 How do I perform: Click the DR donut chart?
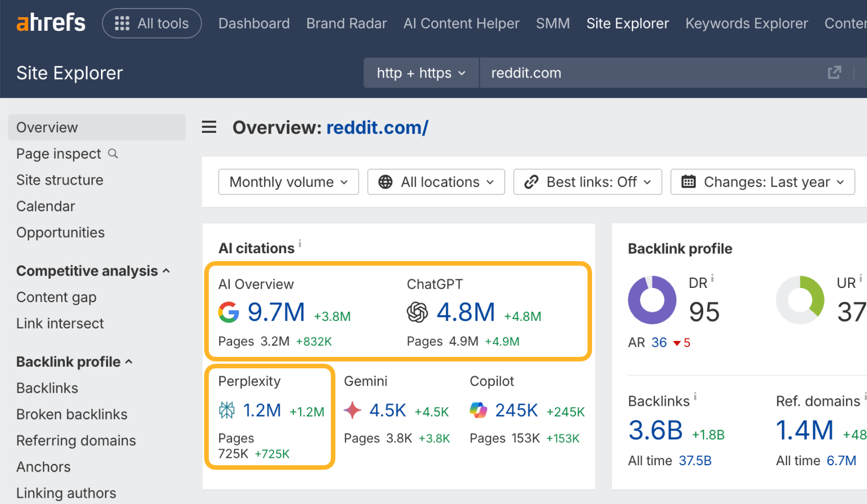pyautogui.click(x=652, y=300)
